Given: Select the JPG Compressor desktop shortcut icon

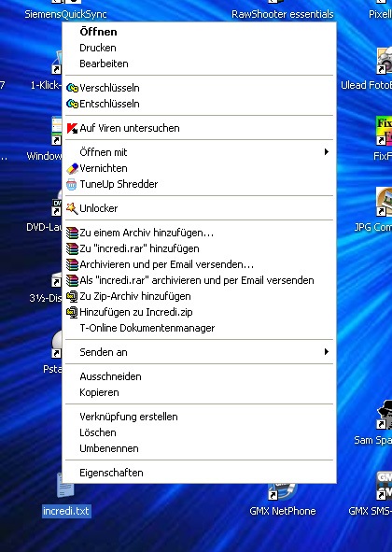Looking at the screenshot, I should tap(384, 202).
